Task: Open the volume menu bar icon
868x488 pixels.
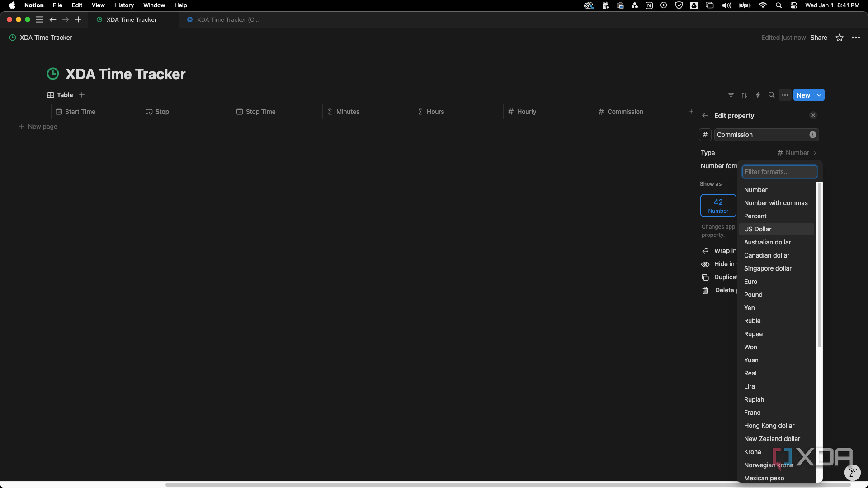Action: (726, 5)
